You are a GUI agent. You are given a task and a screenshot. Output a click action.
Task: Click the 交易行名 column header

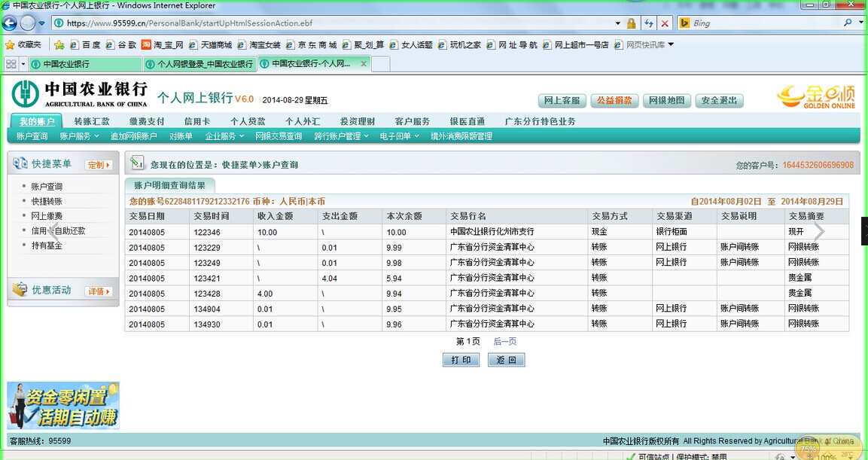(x=517, y=216)
